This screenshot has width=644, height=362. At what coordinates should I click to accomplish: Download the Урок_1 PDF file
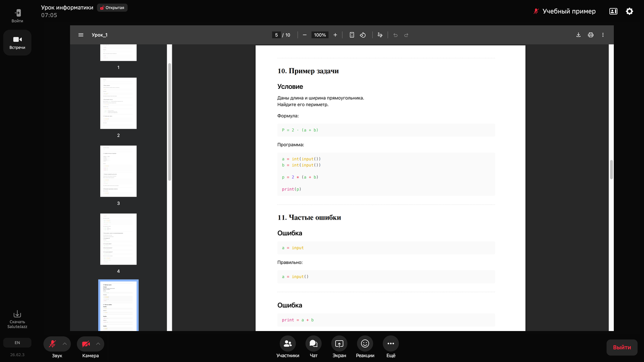point(578,35)
